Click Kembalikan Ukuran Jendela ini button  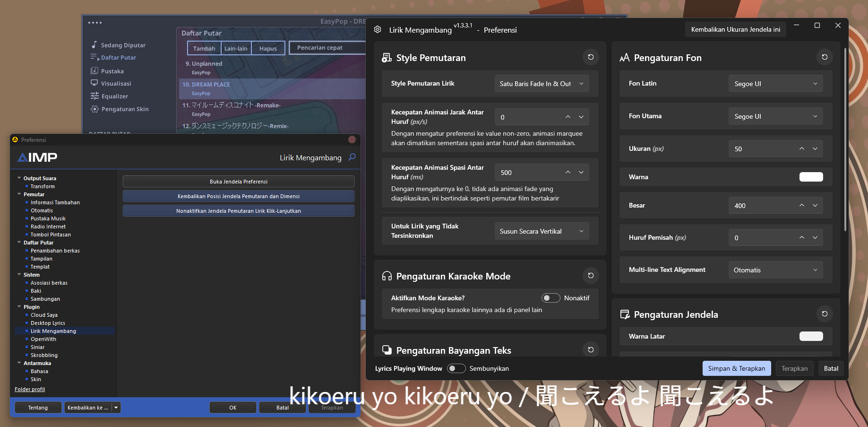coord(736,29)
